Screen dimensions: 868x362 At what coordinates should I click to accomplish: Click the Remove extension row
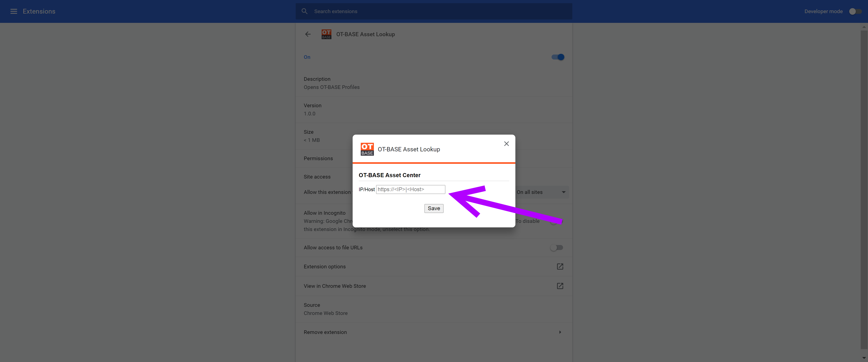[434, 332]
